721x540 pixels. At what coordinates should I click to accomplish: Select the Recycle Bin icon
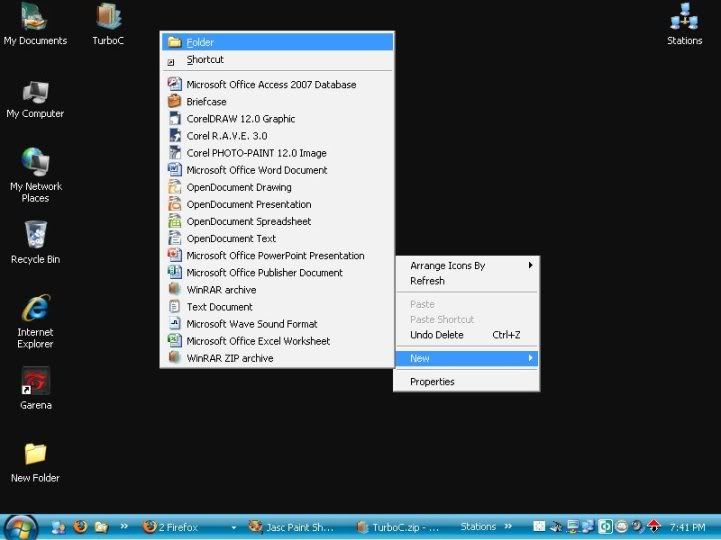(35, 243)
